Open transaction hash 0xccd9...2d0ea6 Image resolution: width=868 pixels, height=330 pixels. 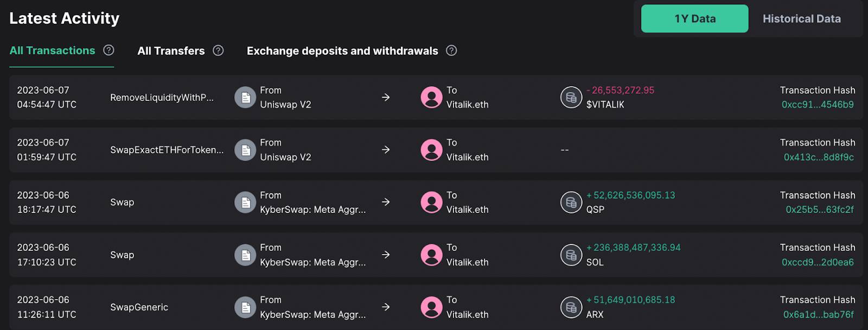click(x=818, y=262)
